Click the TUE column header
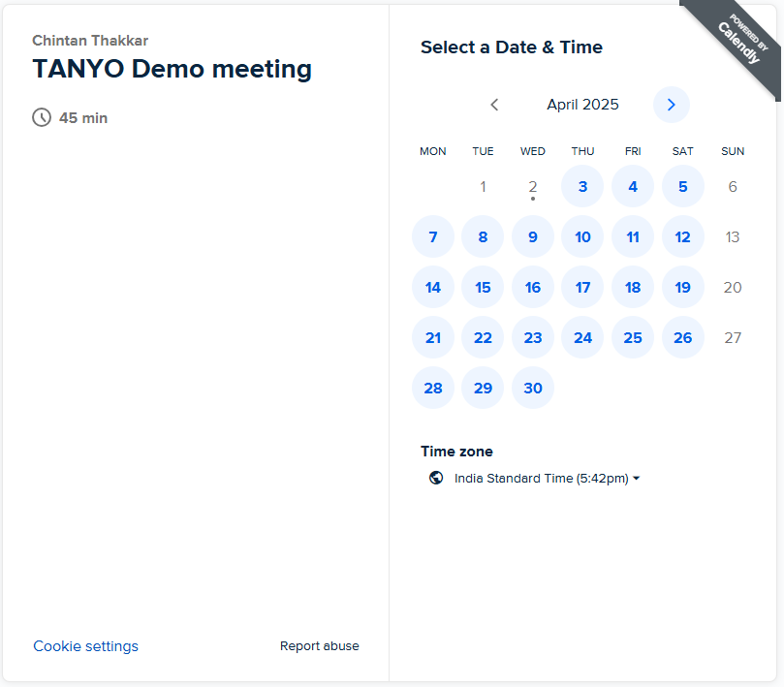 point(483,151)
